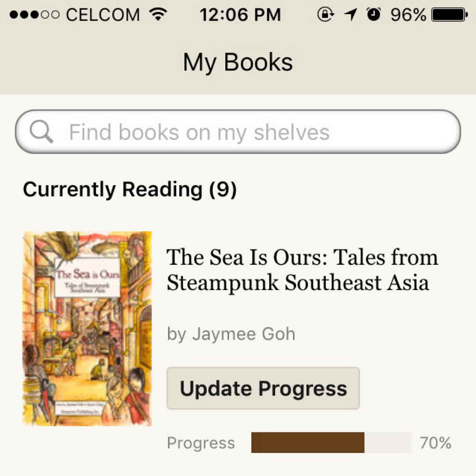The width and height of the screenshot is (476, 476).
Task: Tap the 96% battery percentage
Action: (x=408, y=15)
